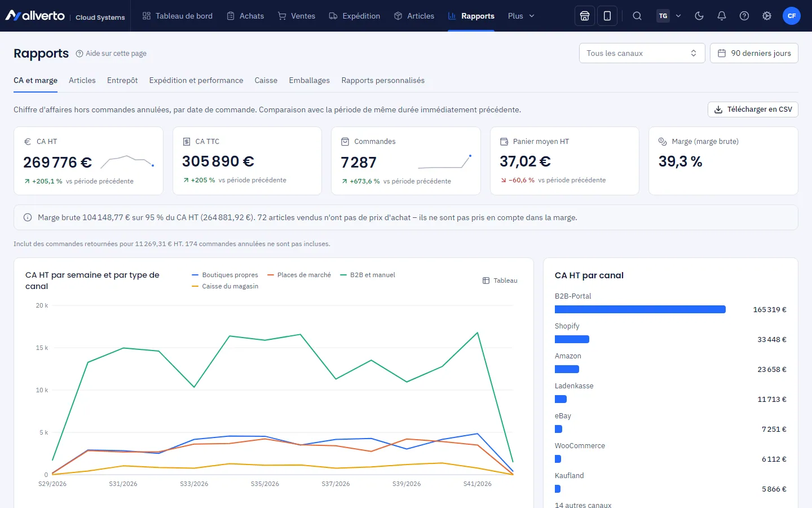Expand the Plus menu
This screenshot has width=812, height=508.
521,16
